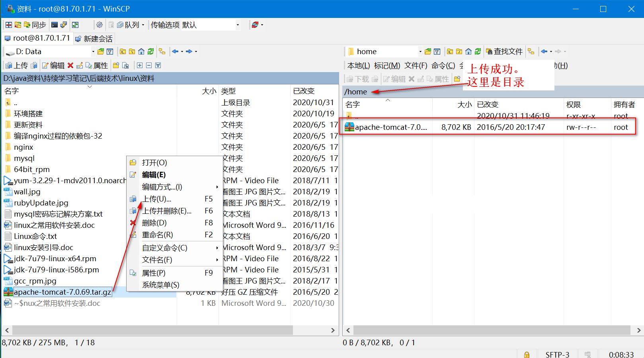Toggle local directory tree icon
The image size is (644, 358).
pos(162,51)
